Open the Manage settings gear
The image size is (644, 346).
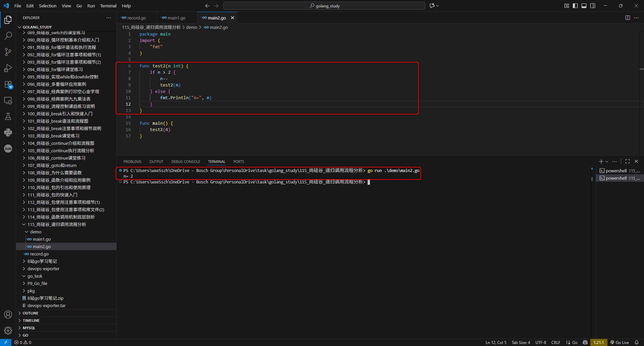click(x=8, y=331)
